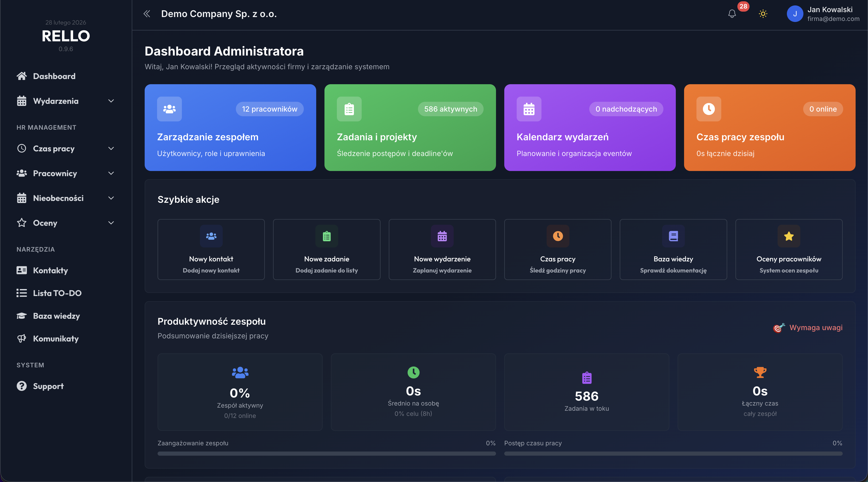The height and width of the screenshot is (482, 868).
Task: Expand the Czas pracy menu
Action: point(111,148)
